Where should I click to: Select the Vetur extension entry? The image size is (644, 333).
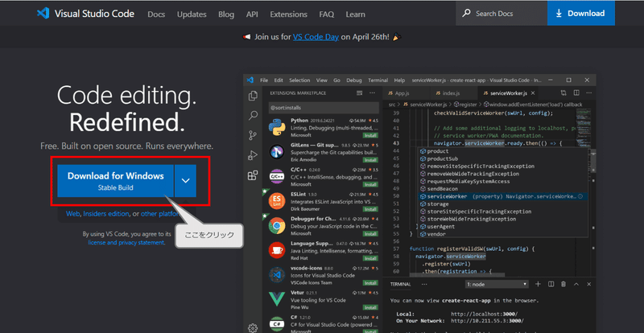click(x=323, y=300)
